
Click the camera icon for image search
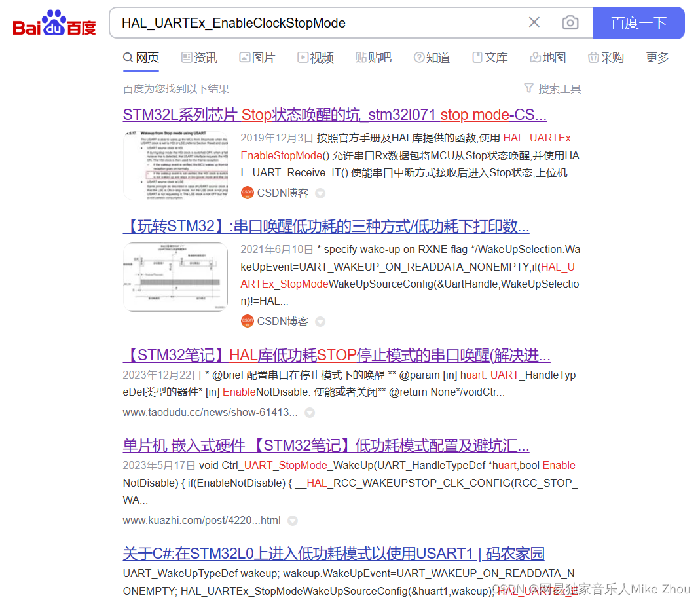(570, 22)
